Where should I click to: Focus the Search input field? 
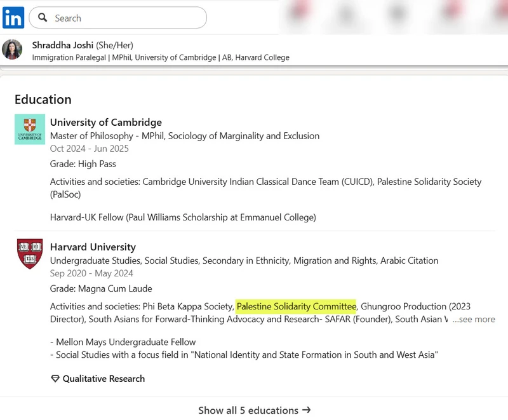[127, 18]
